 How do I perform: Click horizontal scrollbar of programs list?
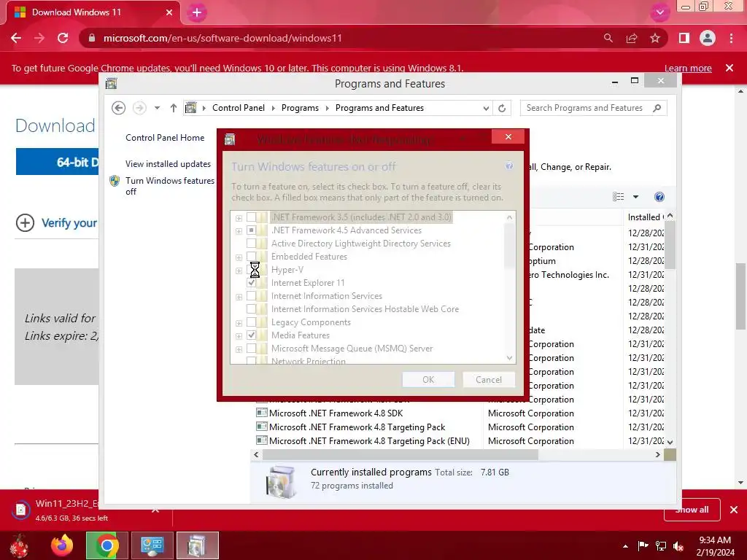coord(400,455)
